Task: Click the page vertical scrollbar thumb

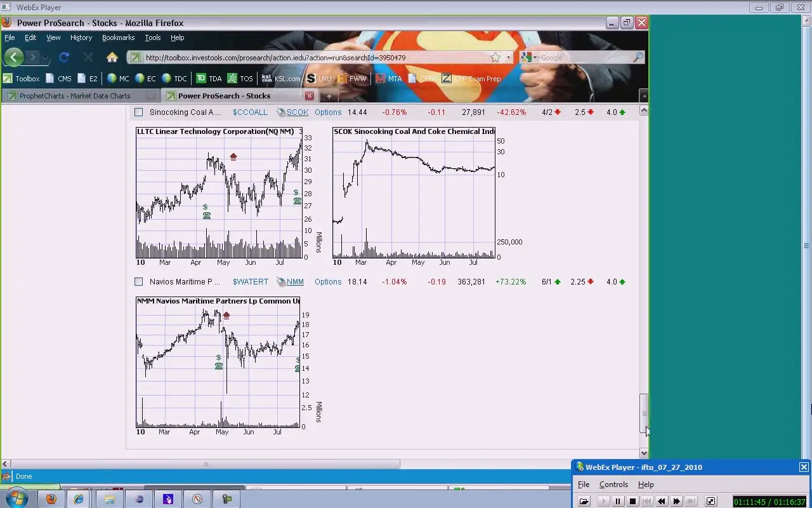Action: pyautogui.click(x=644, y=413)
